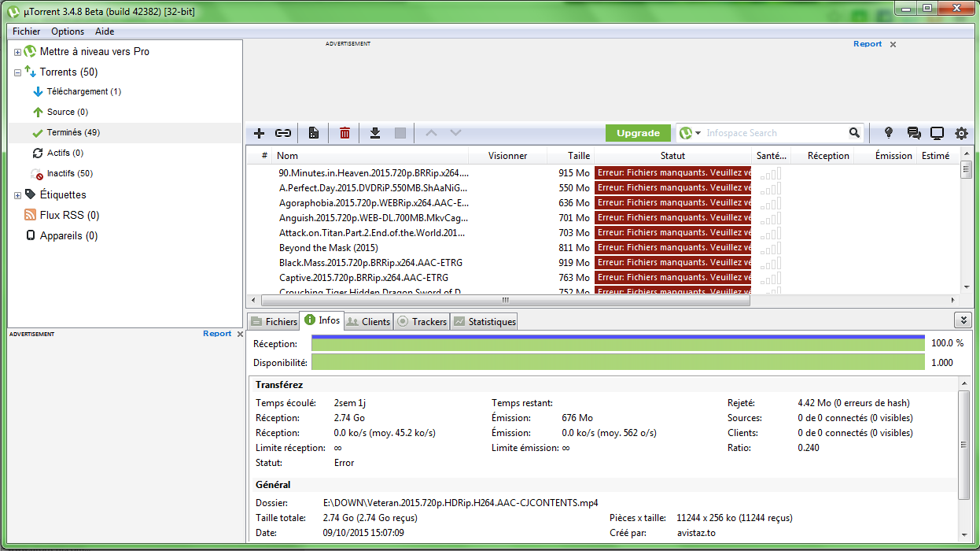
Task: Click the Disponibilité availability bar
Action: pyautogui.click(x=618, y=362)
